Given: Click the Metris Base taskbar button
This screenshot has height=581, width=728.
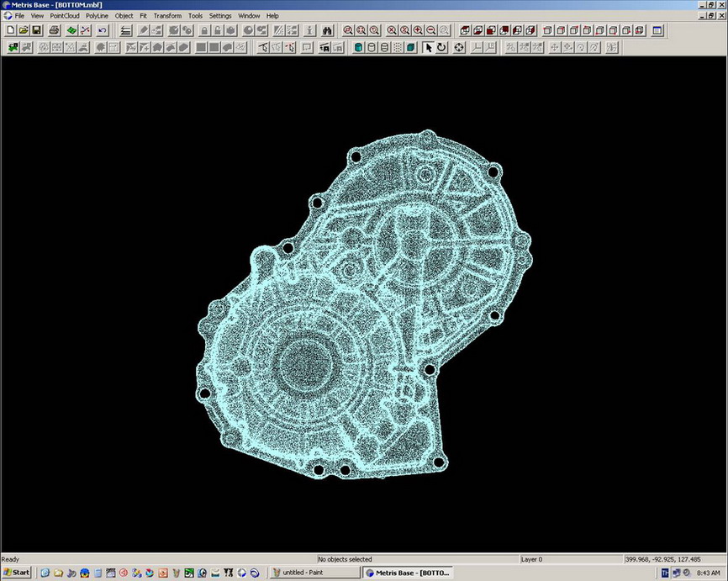Looking at the screenshot, I should (x=408, y=573).
